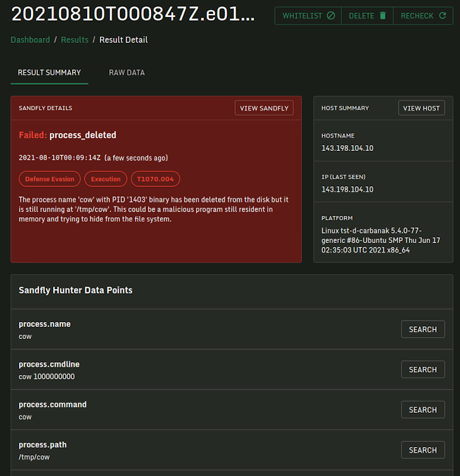Click the 'Failed: process_deleted' heading
Screen dimensions: 460x476
click(x=68, y=135)
